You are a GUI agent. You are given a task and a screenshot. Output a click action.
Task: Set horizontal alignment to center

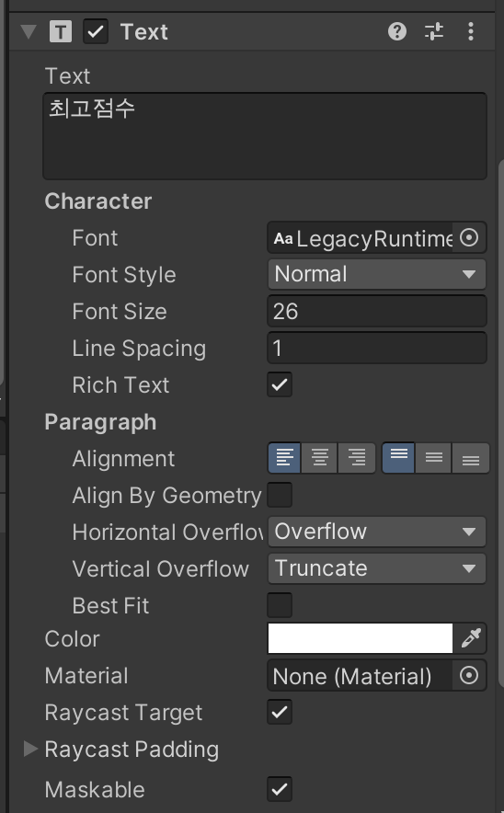tap(319, 458)
